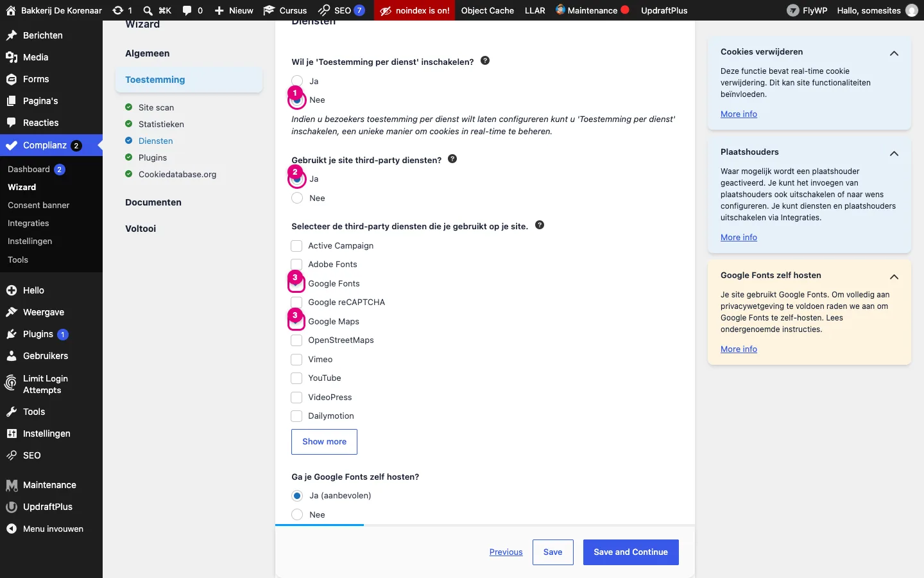Open LLAR in the admin bar
This screenshot has height=578, width=924.
tap(535, 10)
